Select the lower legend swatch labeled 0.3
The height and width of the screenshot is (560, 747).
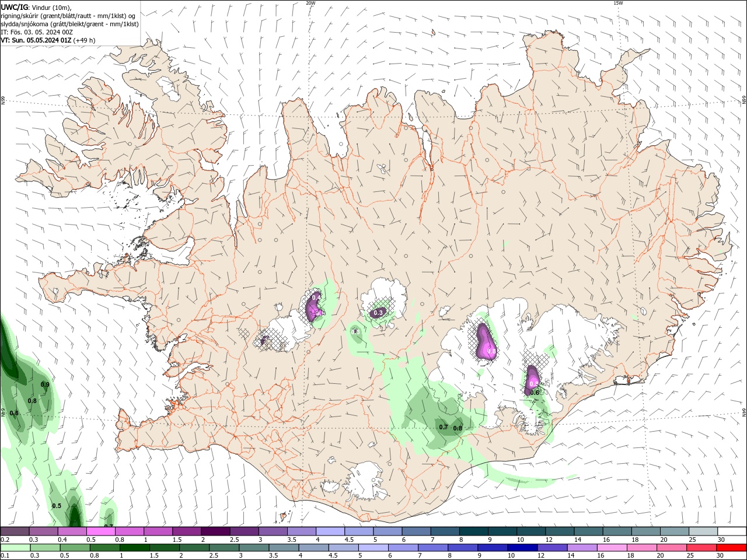(46, 548)
